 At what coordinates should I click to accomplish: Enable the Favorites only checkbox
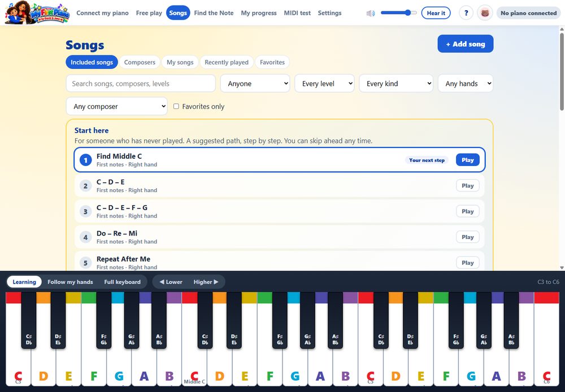[176, 106]
